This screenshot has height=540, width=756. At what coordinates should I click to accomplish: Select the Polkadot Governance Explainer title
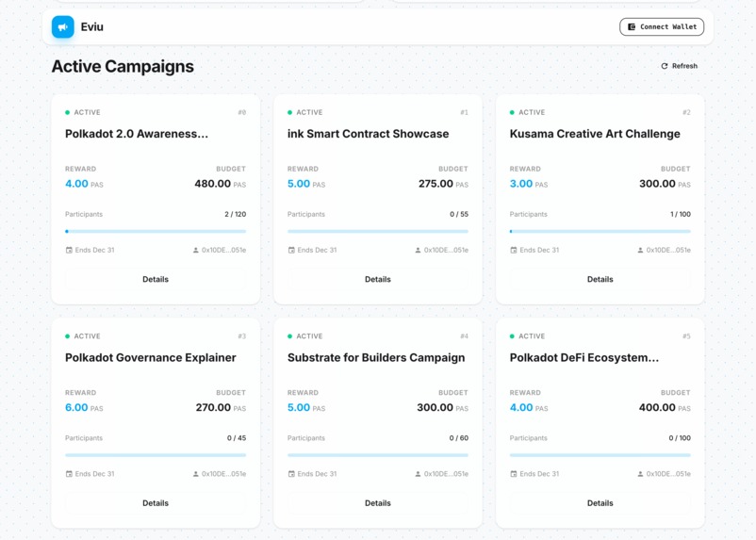151,357
